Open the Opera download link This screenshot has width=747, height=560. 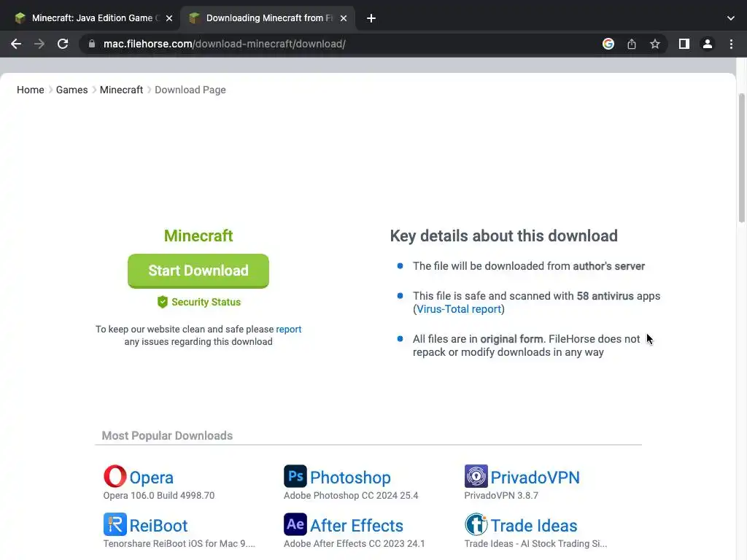152,478
